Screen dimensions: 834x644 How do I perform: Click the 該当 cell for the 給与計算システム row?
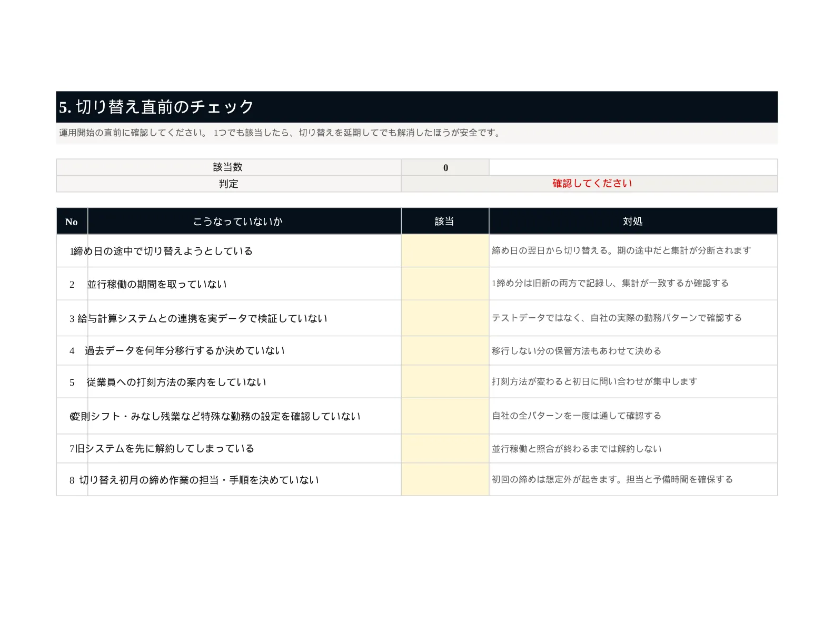coord(445,318)
